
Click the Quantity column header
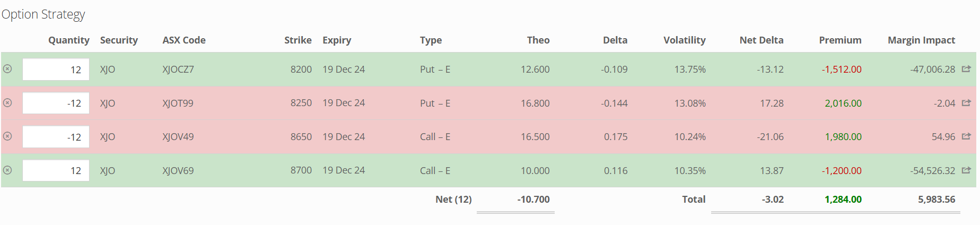(x=69, y=40)
